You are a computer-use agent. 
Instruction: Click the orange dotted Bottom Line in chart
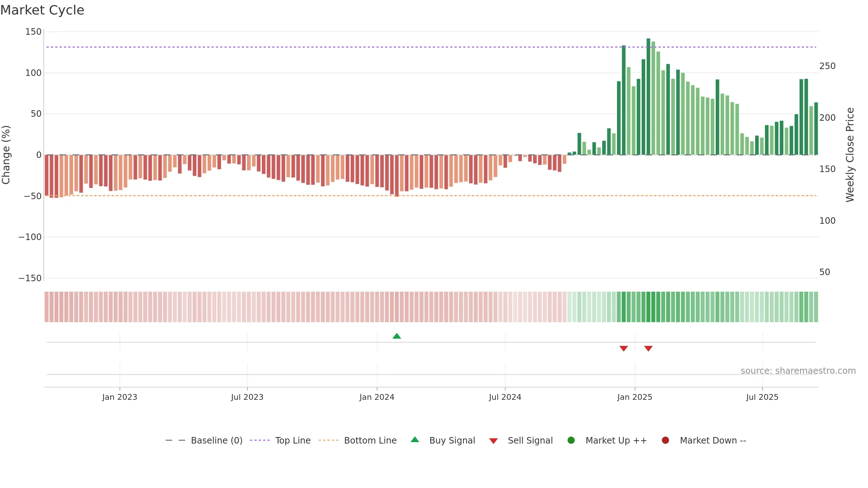431,196
